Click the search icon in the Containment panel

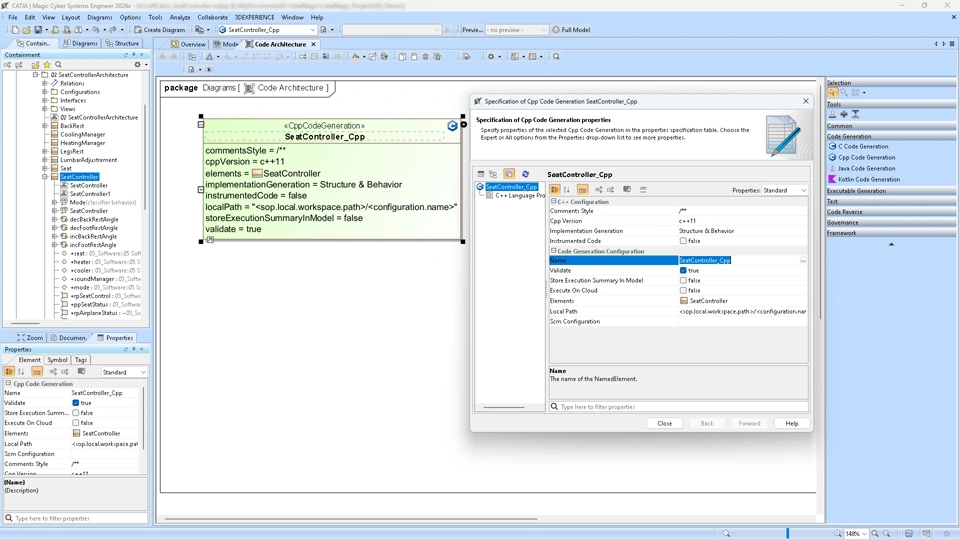tap(58, 64)
